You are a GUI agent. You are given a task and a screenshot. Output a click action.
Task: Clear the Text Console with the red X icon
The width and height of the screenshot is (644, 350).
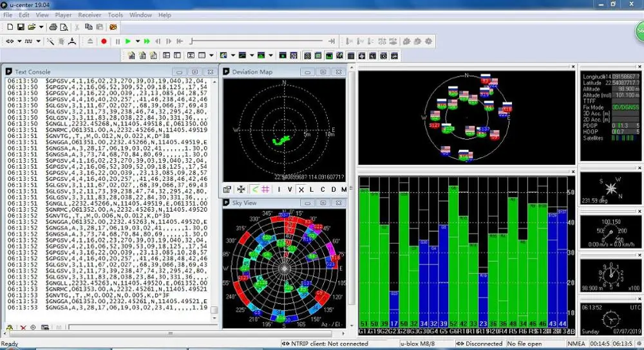click(23, 327)
